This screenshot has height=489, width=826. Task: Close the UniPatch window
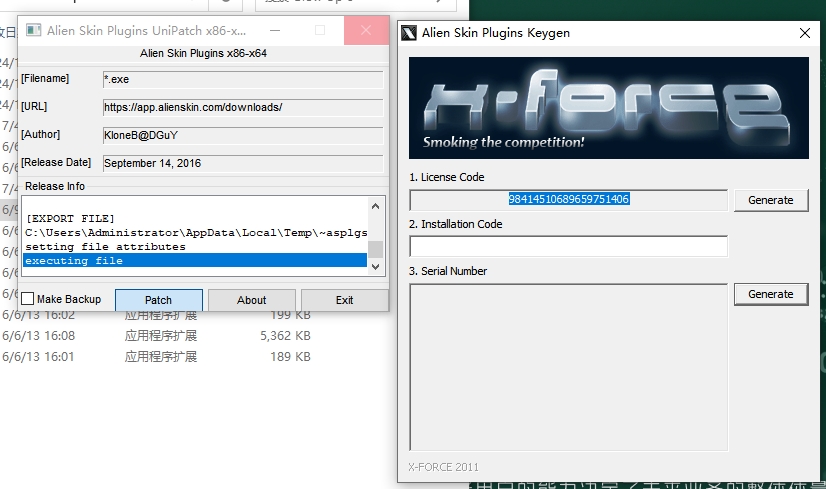point(366,31)
